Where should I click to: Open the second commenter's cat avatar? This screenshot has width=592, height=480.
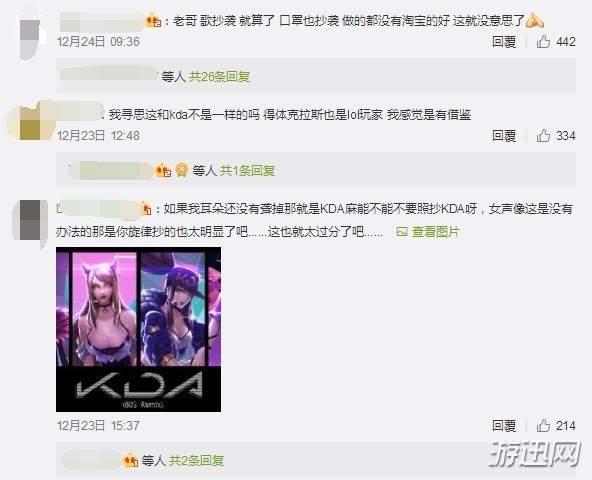point(31,120)
